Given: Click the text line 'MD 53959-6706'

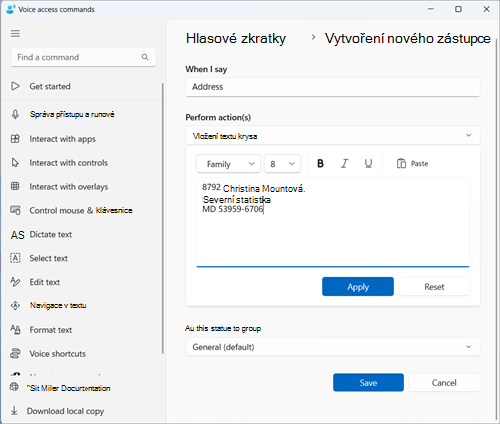Looking at the screenshot, I should 233,209.
